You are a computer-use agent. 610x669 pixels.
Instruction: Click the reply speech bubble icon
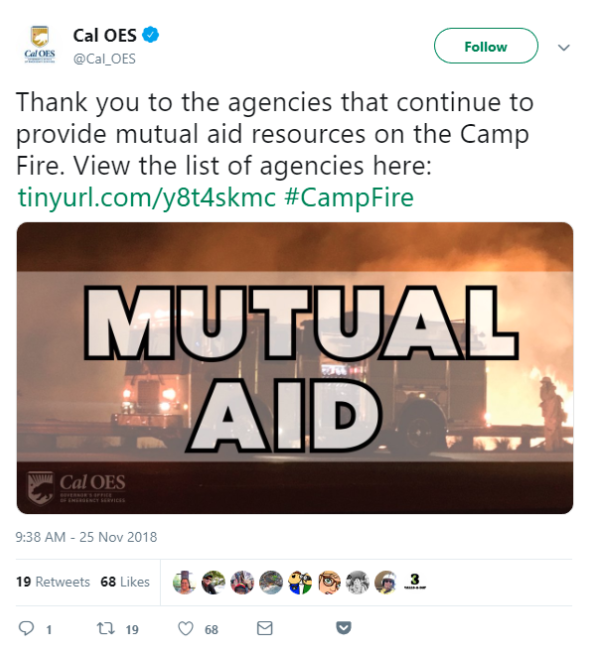(x=26, y=628)
